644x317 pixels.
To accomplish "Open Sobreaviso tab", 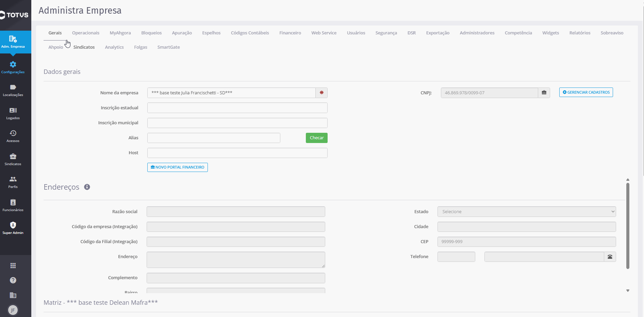I will click(612, 33).
